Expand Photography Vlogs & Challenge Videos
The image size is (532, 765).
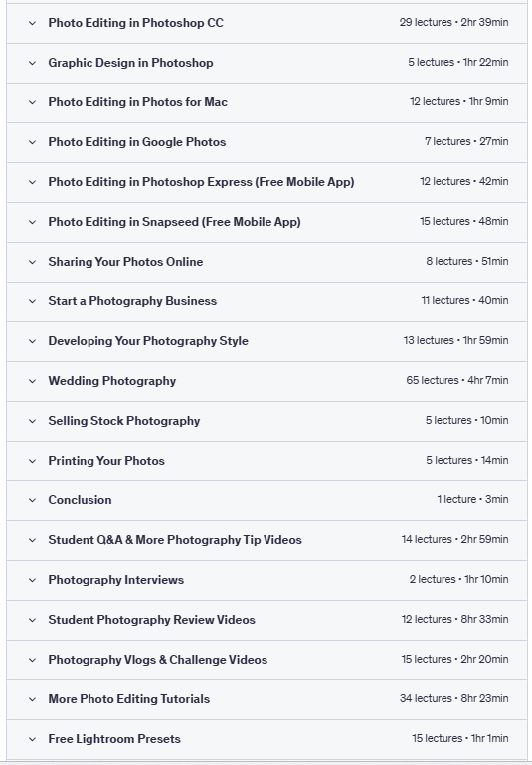pyautogui.click(x=266, y=660)
